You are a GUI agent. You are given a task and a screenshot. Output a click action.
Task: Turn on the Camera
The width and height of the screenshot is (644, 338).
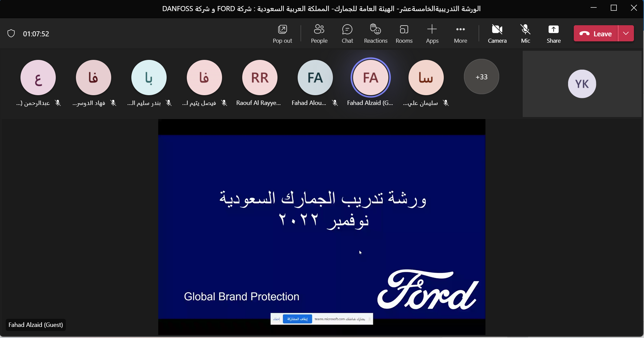(x=497, y=34)
